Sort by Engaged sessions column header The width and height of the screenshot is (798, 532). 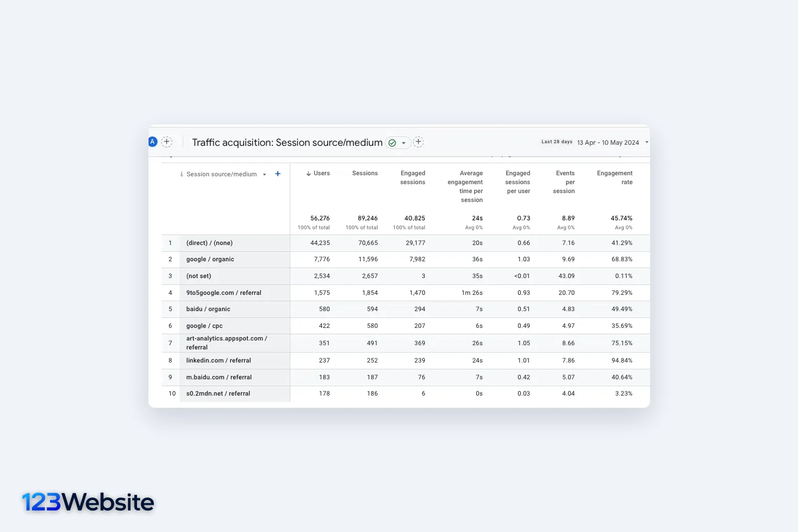click(x=413, y=177)
